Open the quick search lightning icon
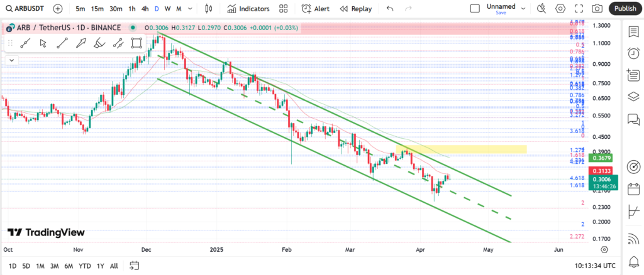Screen dimensions: 644x275 point(541,9)
